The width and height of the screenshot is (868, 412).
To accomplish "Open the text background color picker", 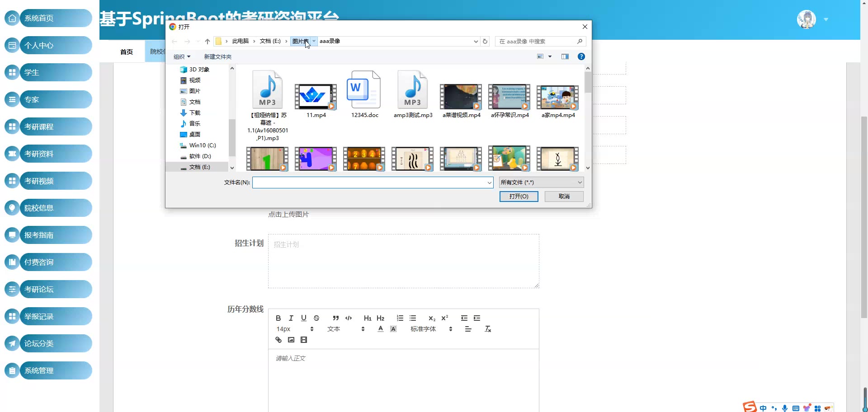I will [393, 329].
